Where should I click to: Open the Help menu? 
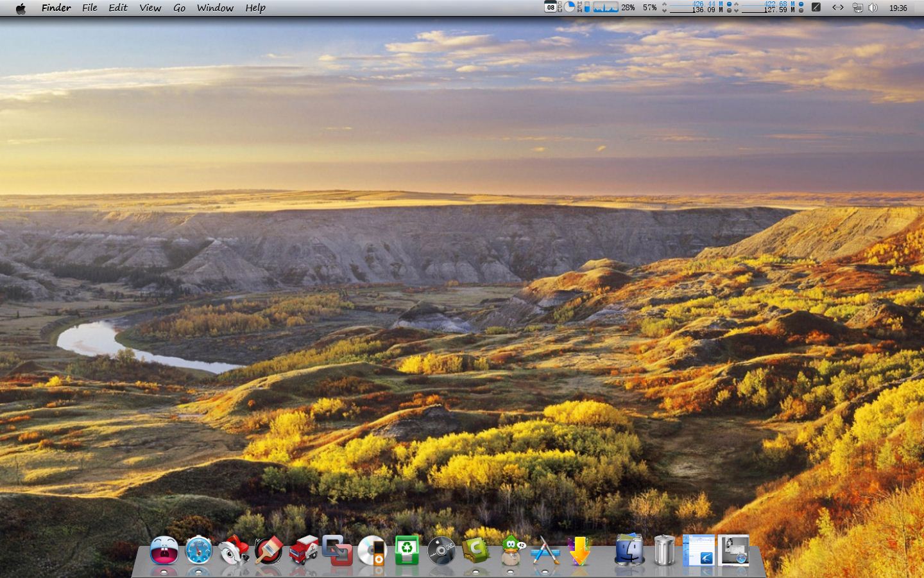pyautogui.click(x=255, y=8)
